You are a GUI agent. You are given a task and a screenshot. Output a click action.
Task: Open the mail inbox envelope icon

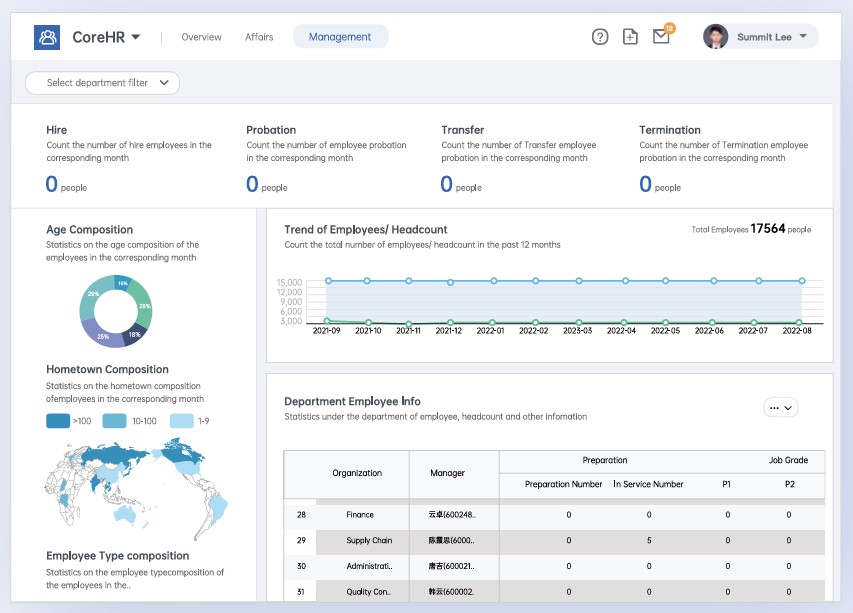point(660,37)
